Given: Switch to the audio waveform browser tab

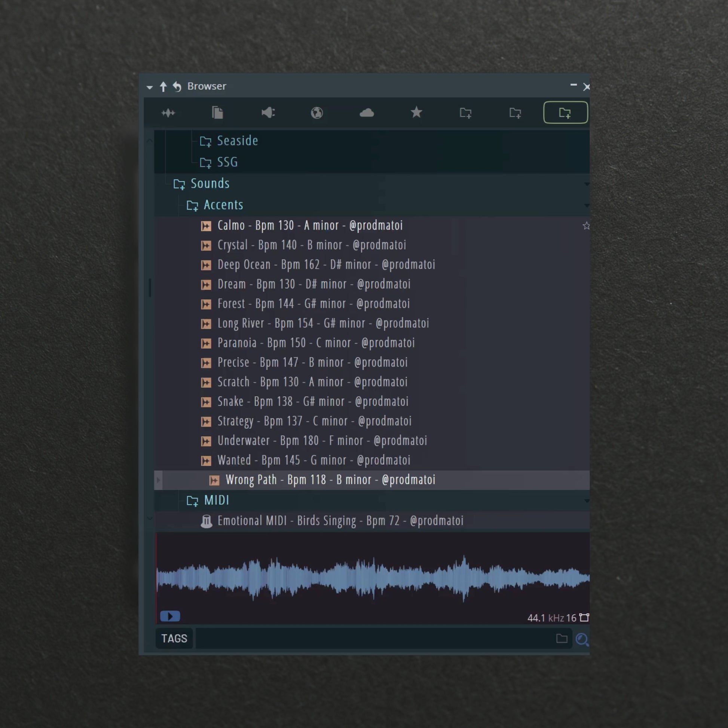Looking at the screenshot, I should point(168,113).
